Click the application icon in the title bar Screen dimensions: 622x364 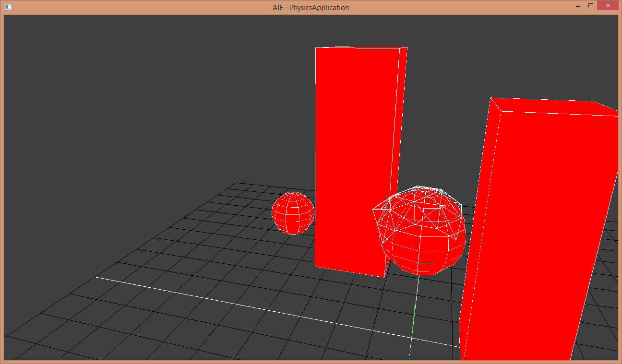(8, 7)
